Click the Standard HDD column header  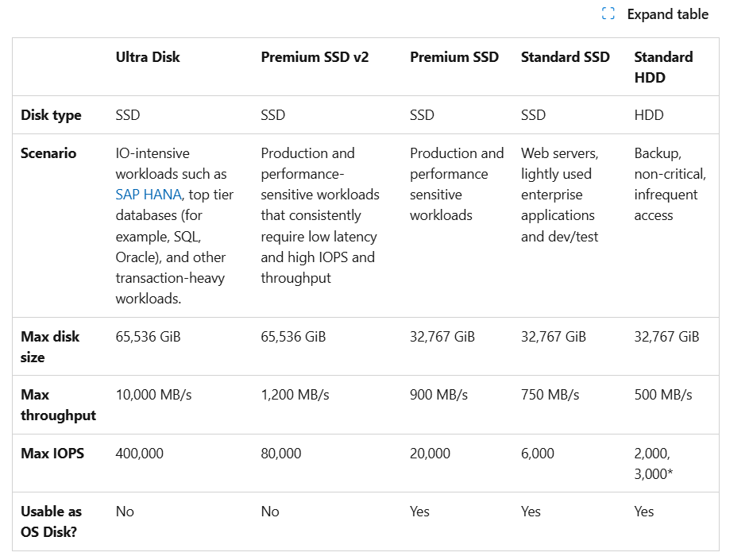point(663,68)
